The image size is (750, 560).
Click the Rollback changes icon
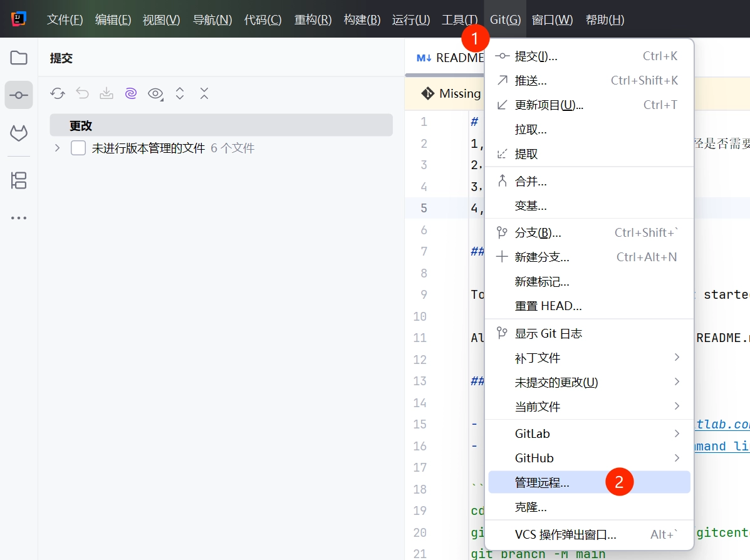coord(82,93)
